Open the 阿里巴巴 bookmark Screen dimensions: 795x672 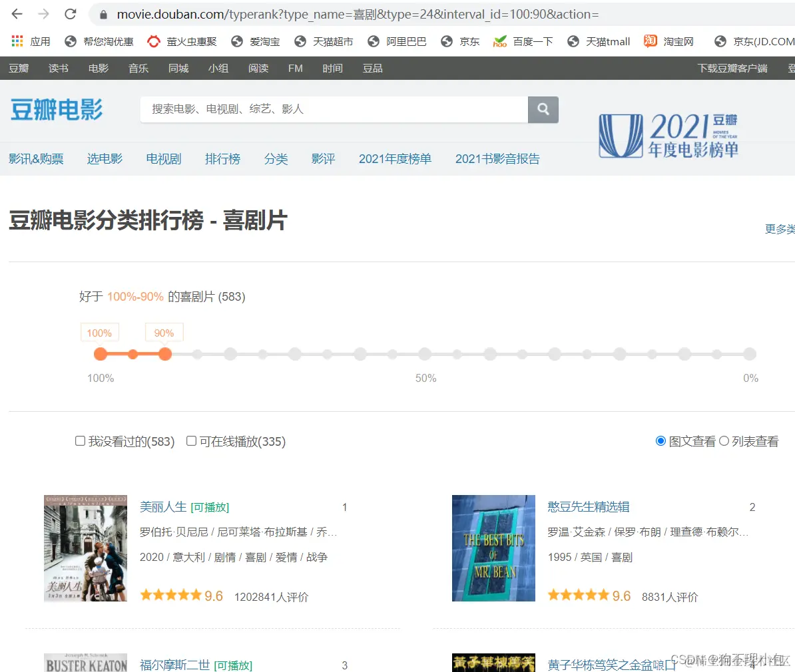397,41
